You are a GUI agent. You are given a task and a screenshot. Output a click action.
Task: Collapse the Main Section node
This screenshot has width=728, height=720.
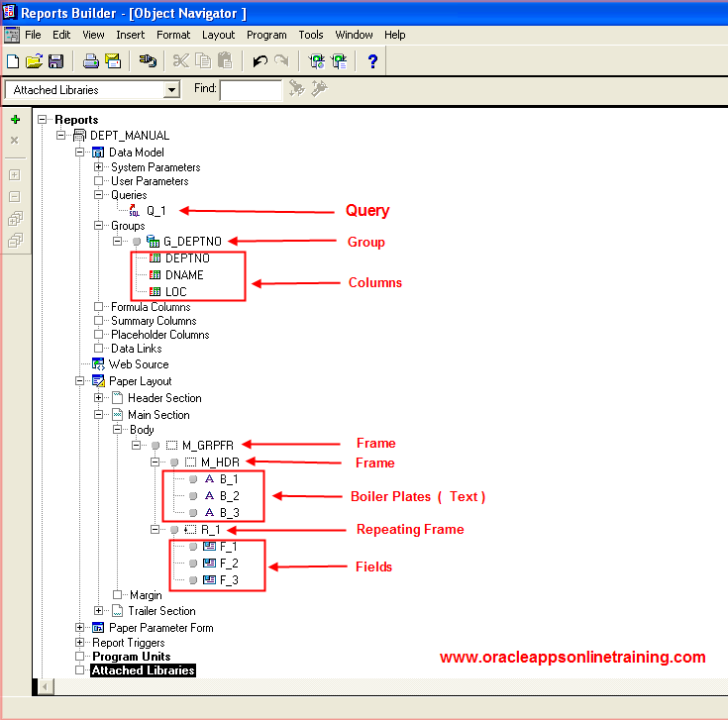pos(98,414)
